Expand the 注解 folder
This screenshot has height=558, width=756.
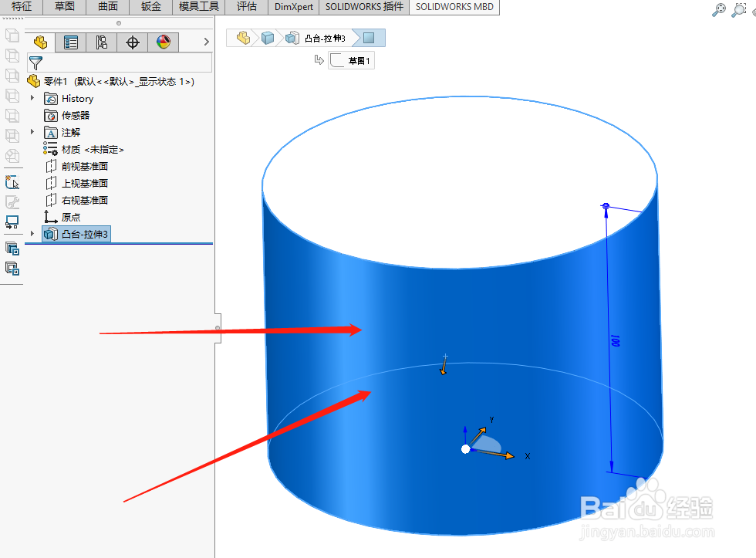pyautogui.click(x=32, y=132)
